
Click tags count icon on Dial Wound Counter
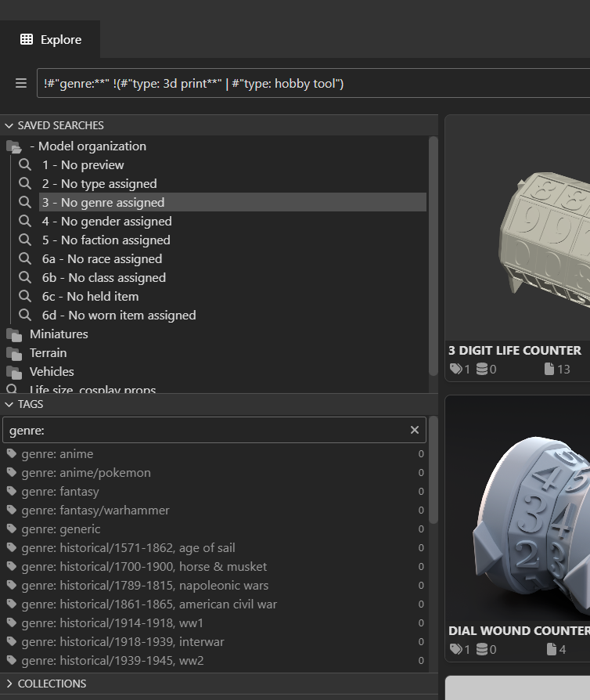tap(455, 649)
